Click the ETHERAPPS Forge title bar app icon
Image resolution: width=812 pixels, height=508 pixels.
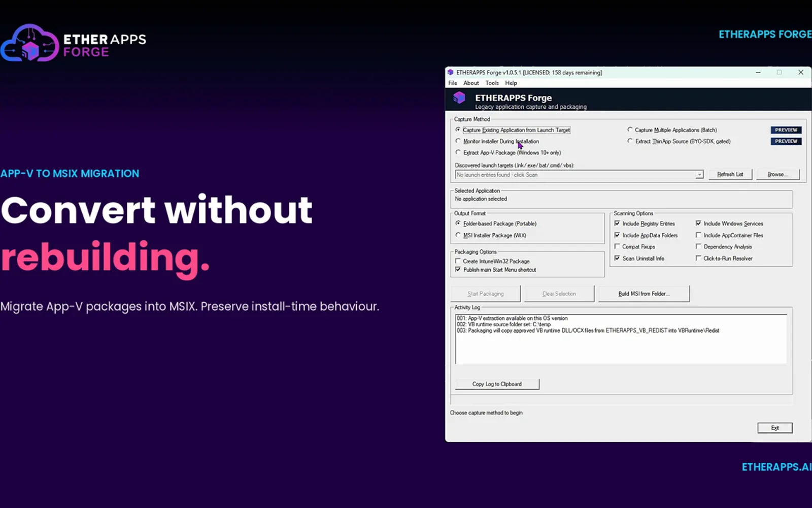click(x=450, y=73)
